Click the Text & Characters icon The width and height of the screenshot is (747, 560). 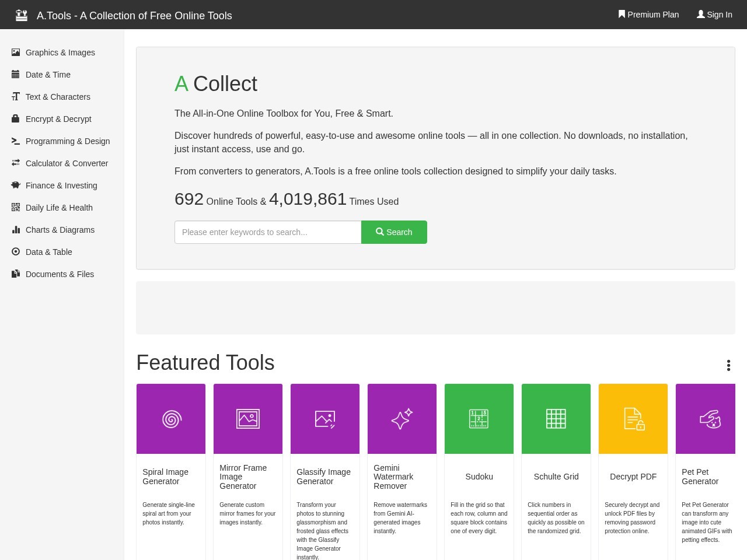click(16, 97)
